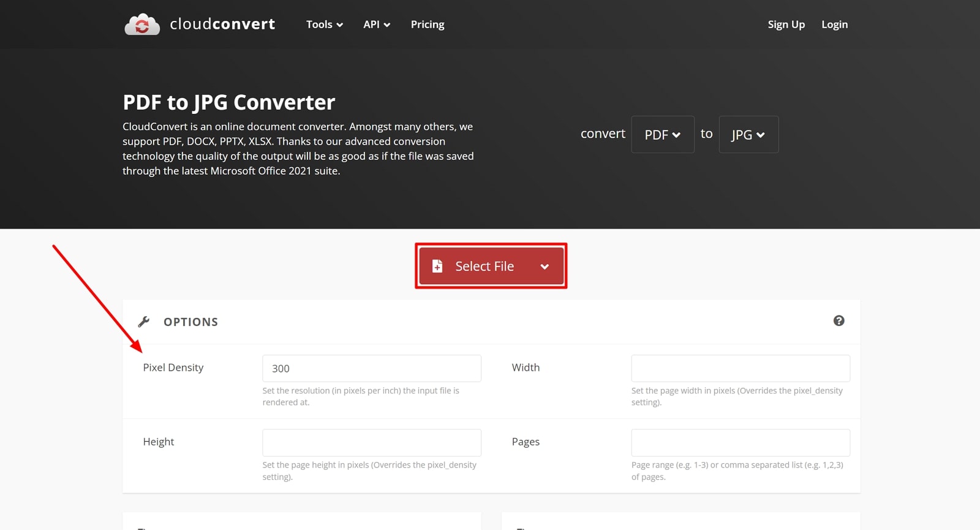Focus the Width input field

741,368
